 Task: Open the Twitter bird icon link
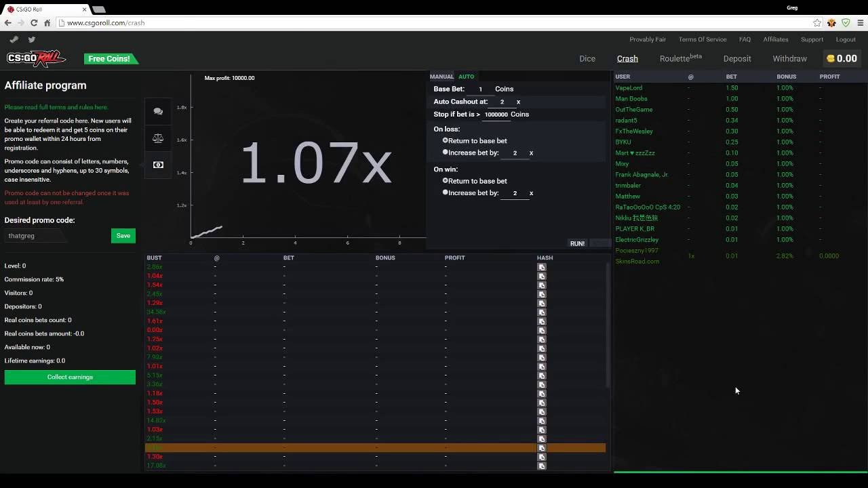[x=31, y=39]
